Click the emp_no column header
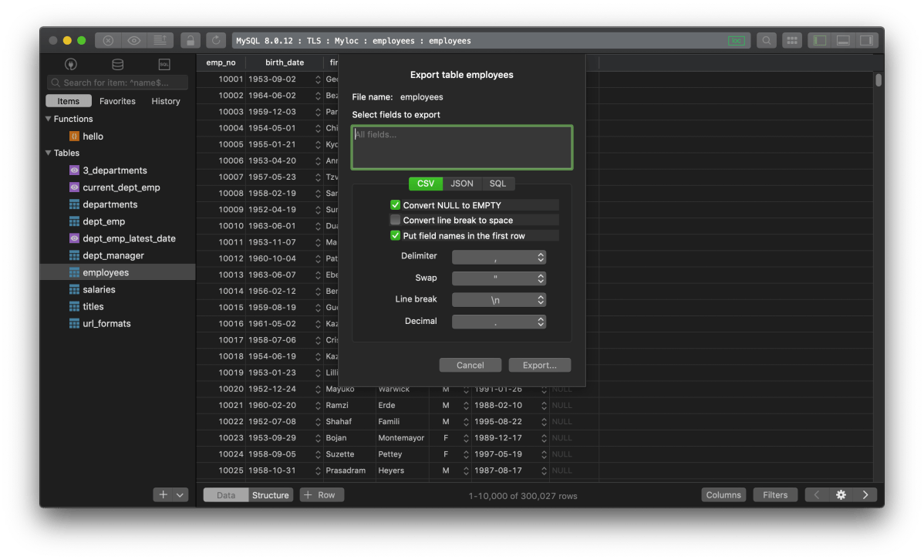Screen dimensions: 924x560 pyautogui.click(x=221, y=62)
